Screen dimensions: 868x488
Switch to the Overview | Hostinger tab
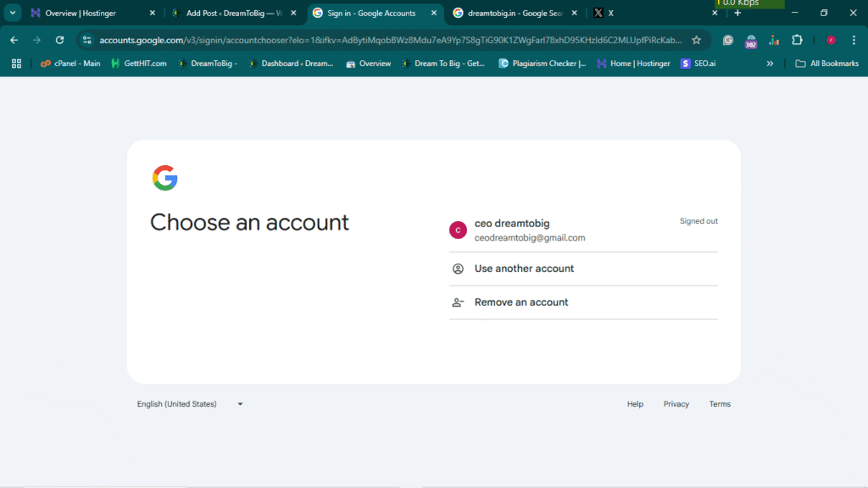(83, 13)
